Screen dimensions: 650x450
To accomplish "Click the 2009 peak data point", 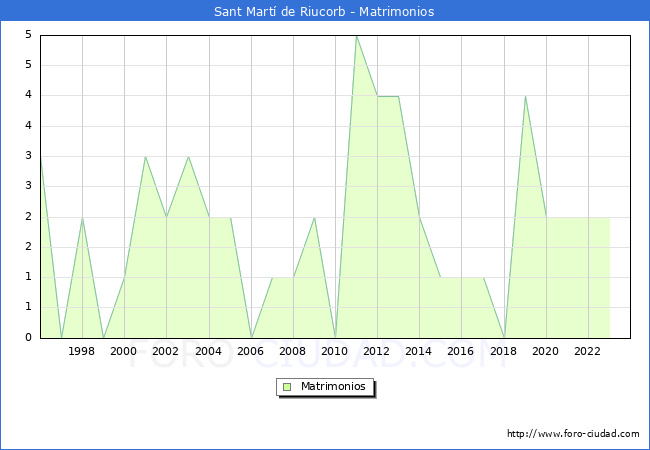I will click(315, 218).
